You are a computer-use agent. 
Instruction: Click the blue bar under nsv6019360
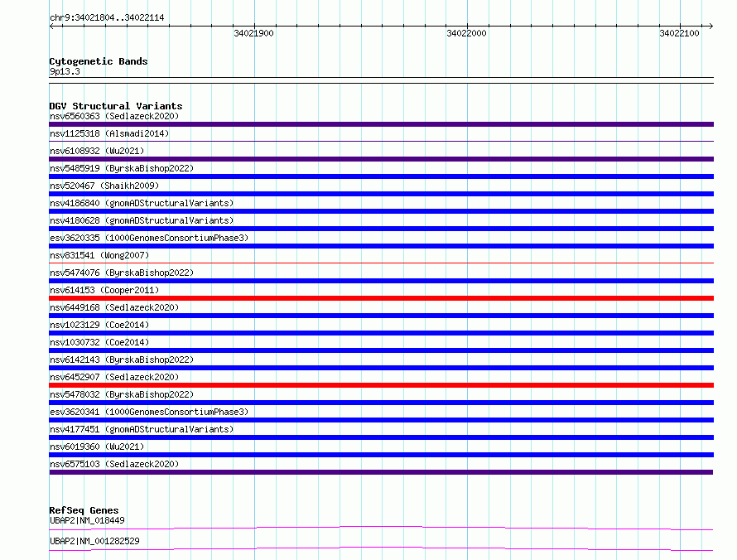click(x=381, y=455)
